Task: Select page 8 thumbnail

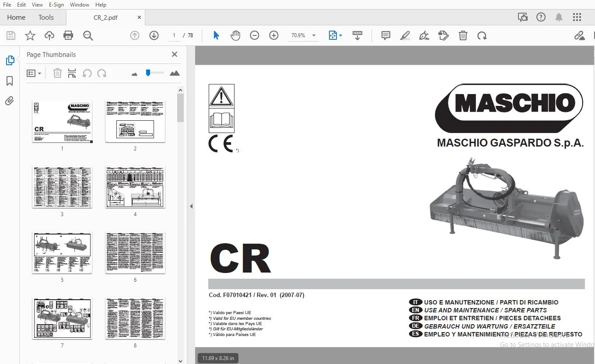Action: [135, 318]
